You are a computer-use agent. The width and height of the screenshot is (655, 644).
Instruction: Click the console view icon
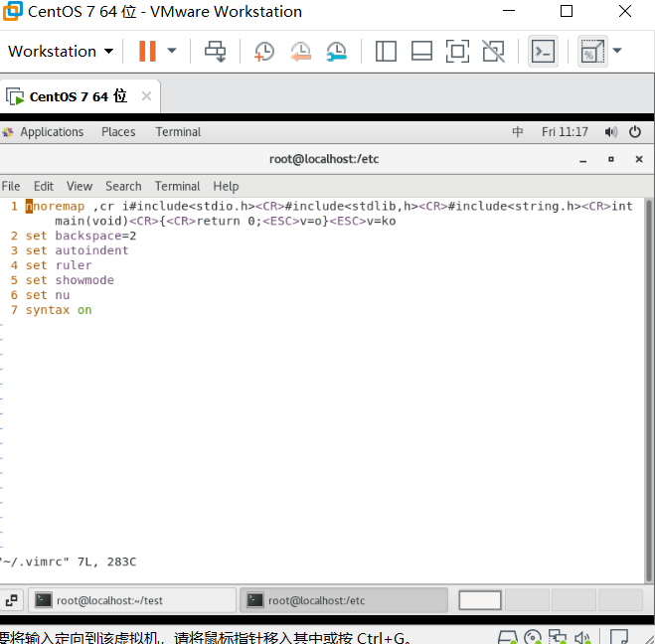point(543,52)
